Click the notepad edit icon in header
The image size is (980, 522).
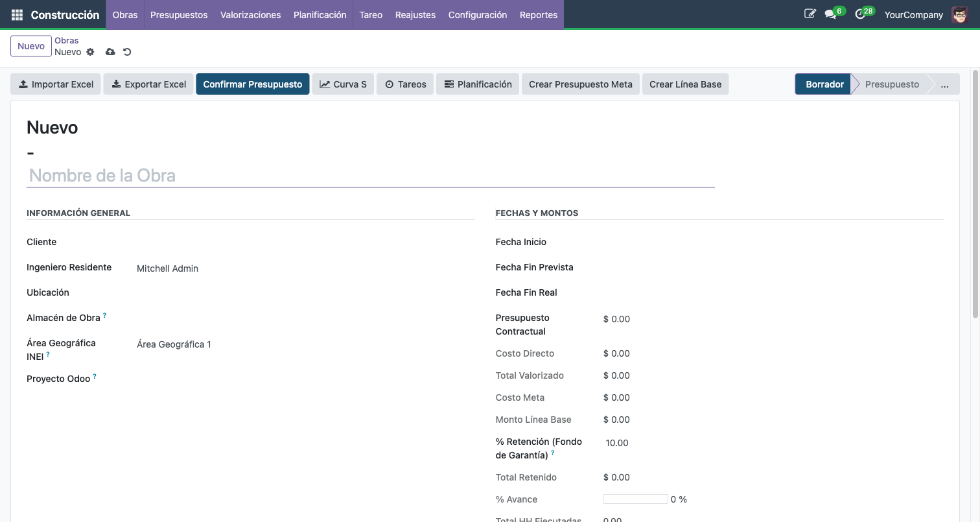pos(810,14)
